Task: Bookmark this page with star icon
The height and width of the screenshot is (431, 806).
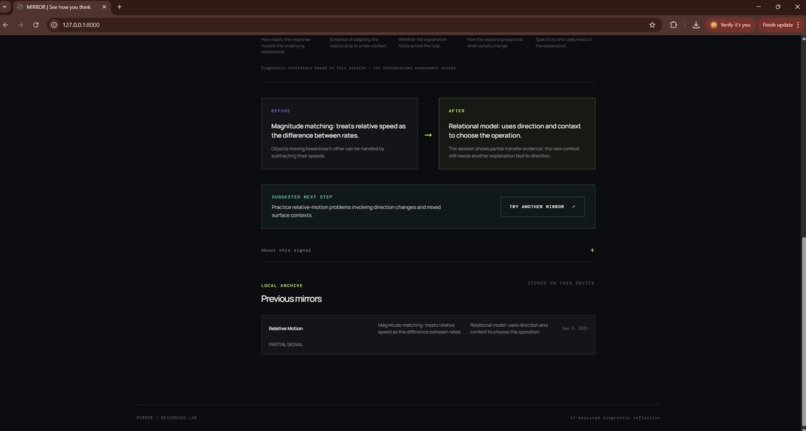Action: [652, 25]
